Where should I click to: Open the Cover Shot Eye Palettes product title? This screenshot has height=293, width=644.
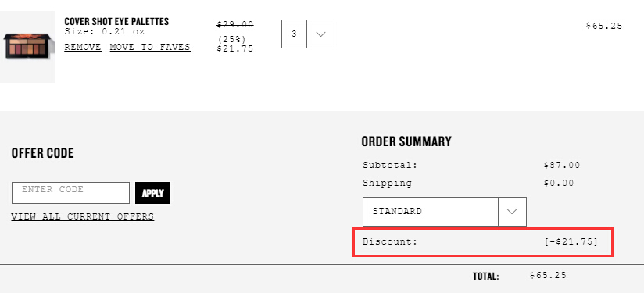click(x=116, y=21)
